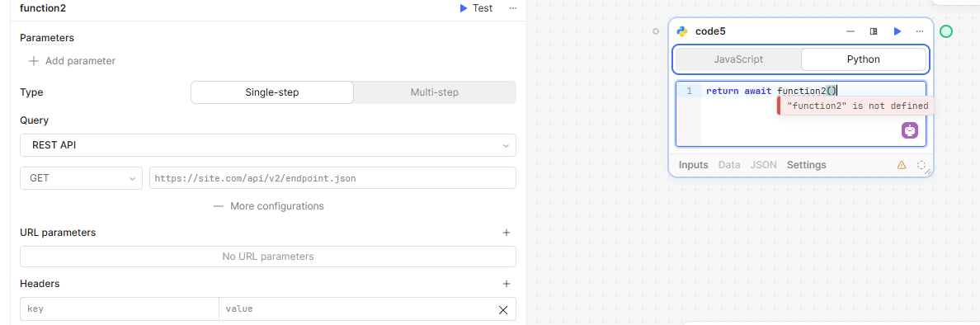Click the Test button for function2

(476, 8)
